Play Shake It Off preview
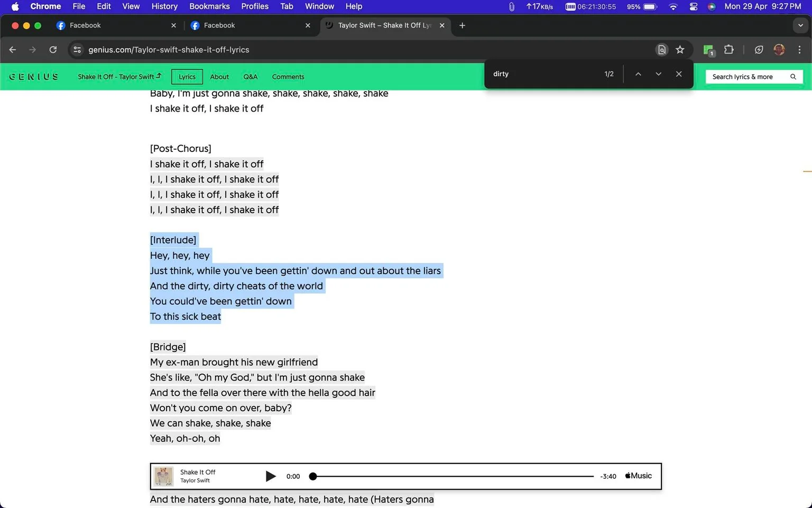Image resolution: width=812 pixels, height=508 pixels. 270,476
